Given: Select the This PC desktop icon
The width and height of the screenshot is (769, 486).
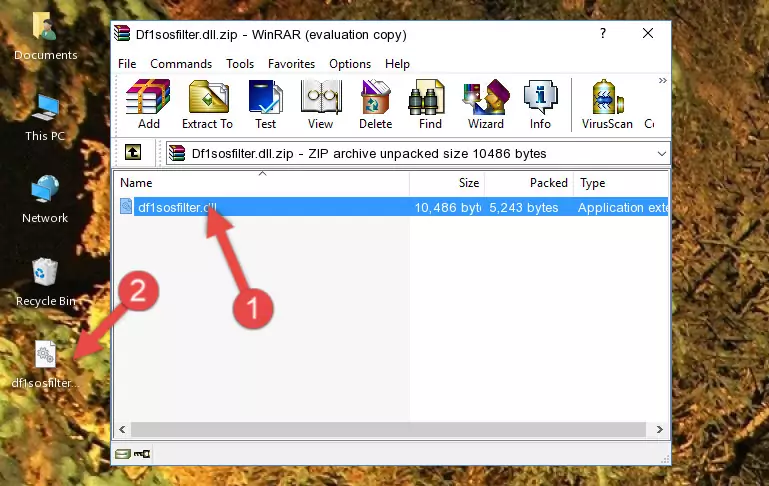Looking at the screenshot, I should tap(45, 118).
